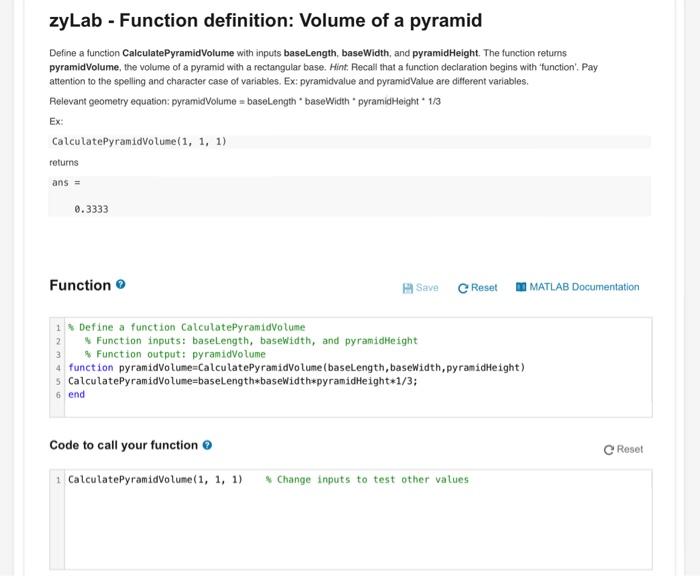Screen dimensions: 700x576
Task: Click the 'end' keyword on line 6
Action: 77,394
